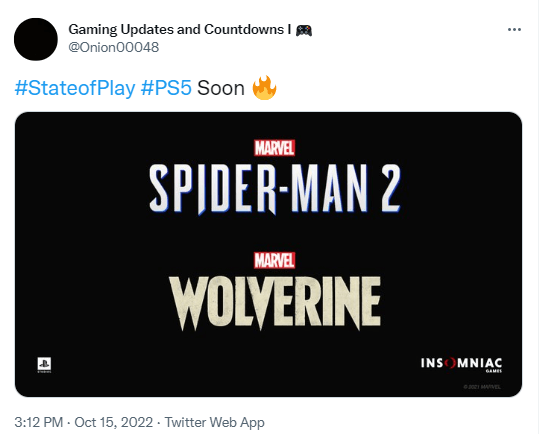Click the Wolverine title in image
Viewport: 550px width, 434px height.
pos(275,303)
